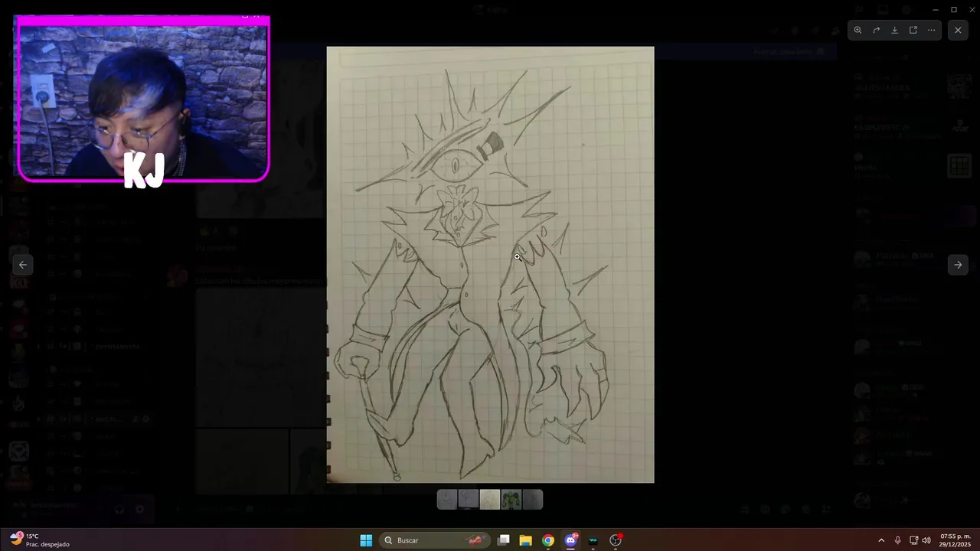
Task: Open the image in browser via pop-out icon
Action: coord(913,30)
